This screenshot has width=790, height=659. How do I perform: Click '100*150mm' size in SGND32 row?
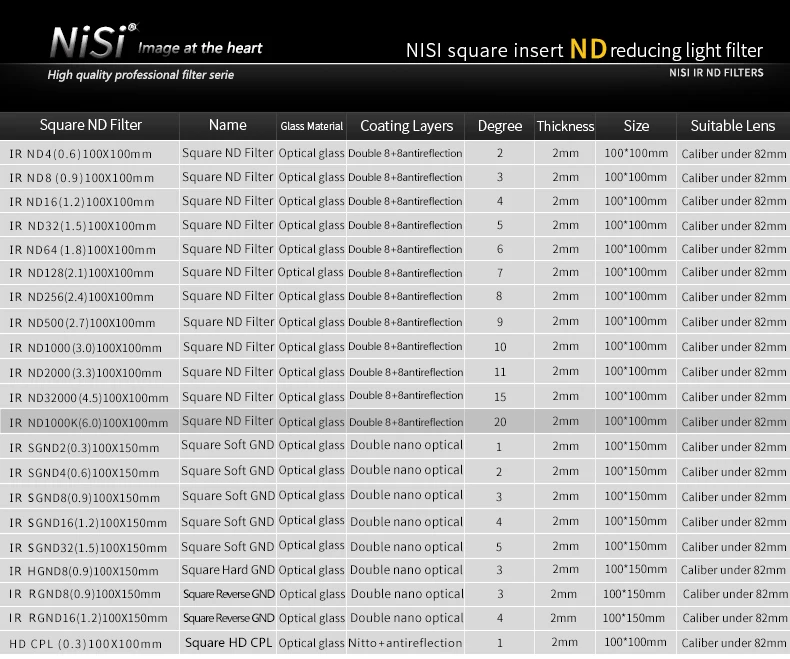click(x=635, y=546)
